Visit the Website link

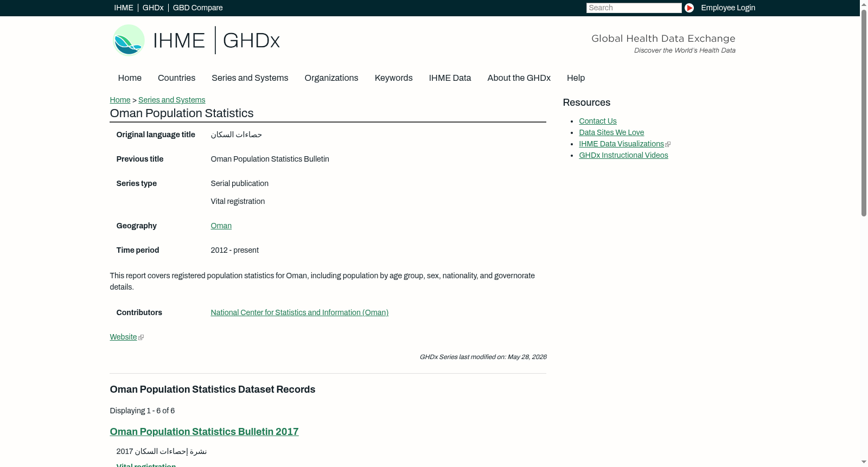(123, 337)
